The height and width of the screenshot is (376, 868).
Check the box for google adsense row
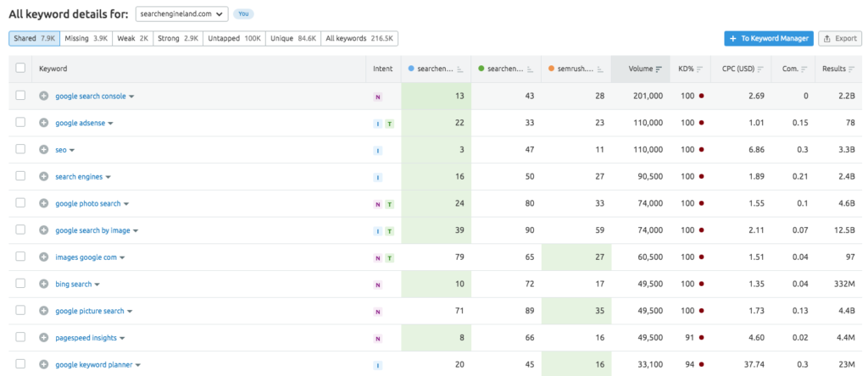pos(20,124)
